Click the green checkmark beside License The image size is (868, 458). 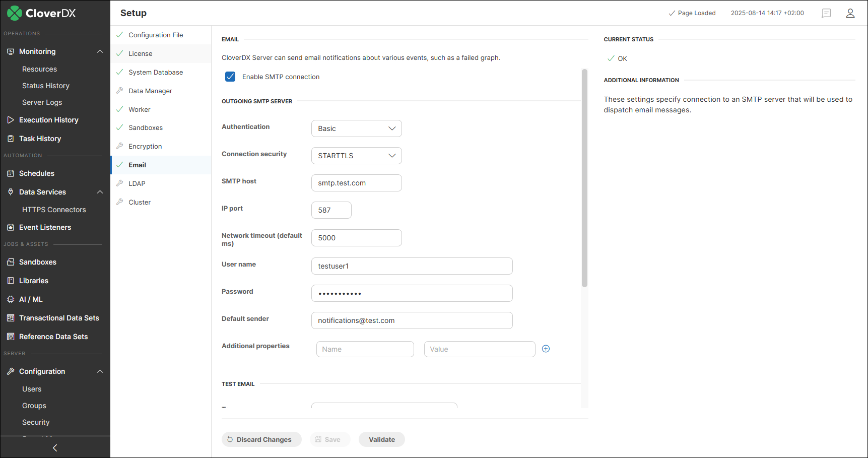tap(119, 53)
